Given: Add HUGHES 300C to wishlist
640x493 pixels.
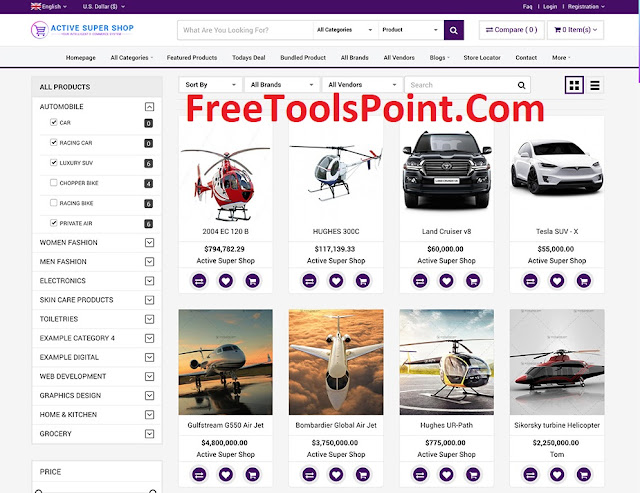Looking at the screenshot, I should 336,281.
